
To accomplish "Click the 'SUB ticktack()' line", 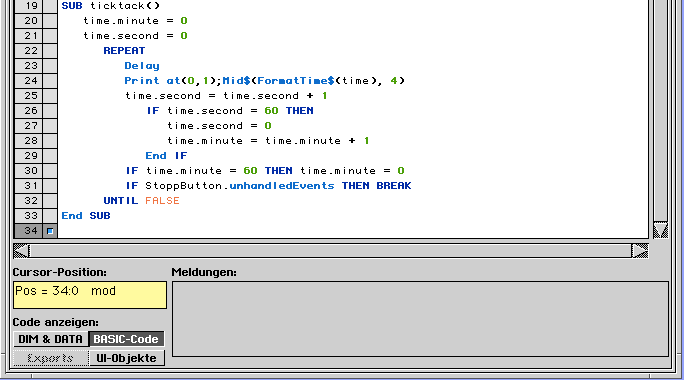I will (x=111, y=6).
